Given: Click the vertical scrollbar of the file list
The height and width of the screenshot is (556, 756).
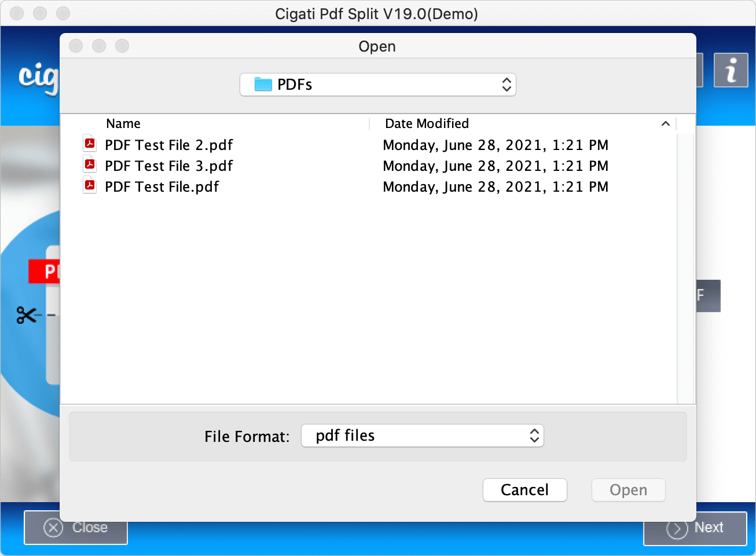Looking at the screenshot, I should tap(686, 268).
